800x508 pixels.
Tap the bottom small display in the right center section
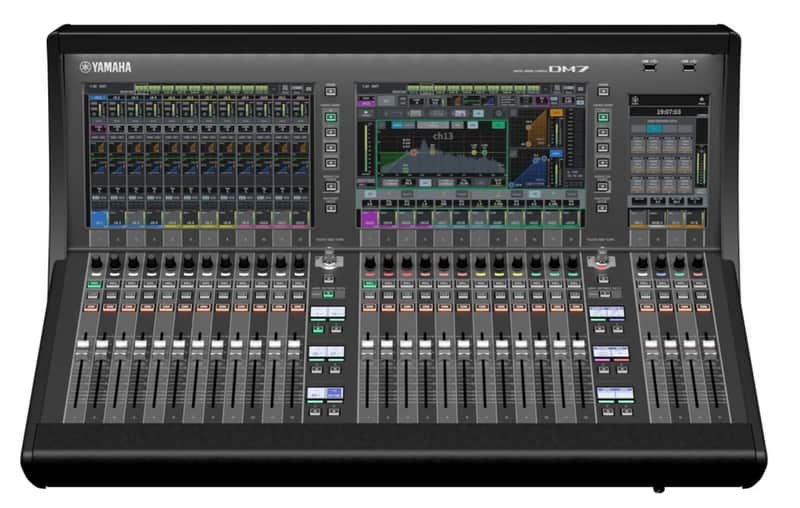click(x=615, y=393)
